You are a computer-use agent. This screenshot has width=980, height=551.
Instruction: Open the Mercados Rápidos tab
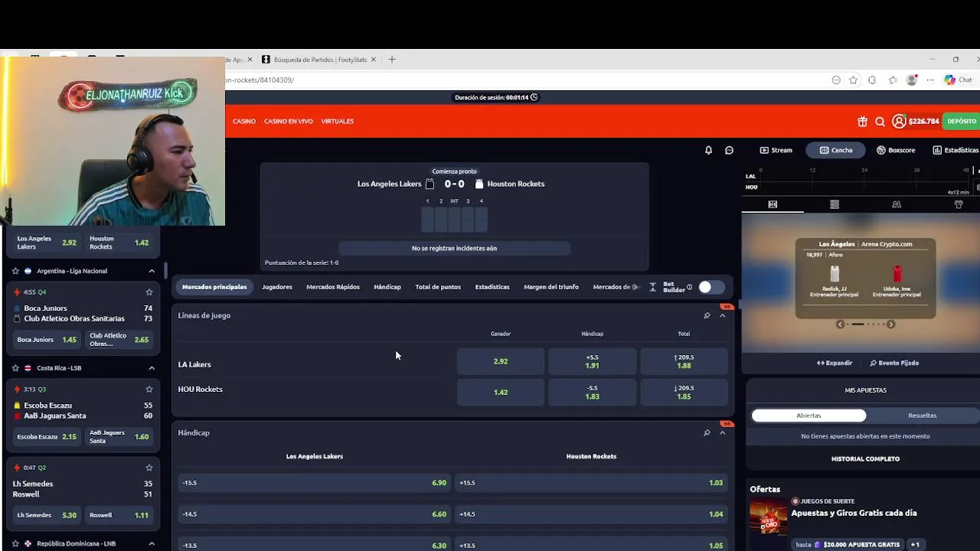tap(333, 287)
